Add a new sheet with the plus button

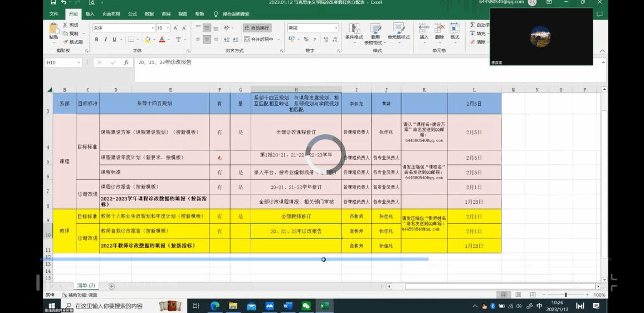click(111, 286)
